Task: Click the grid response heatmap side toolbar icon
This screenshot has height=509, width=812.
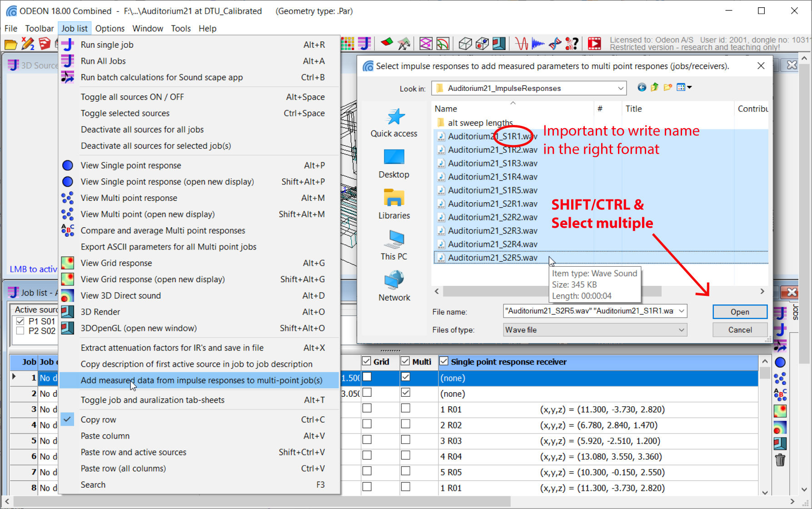Action: point(780,411)
